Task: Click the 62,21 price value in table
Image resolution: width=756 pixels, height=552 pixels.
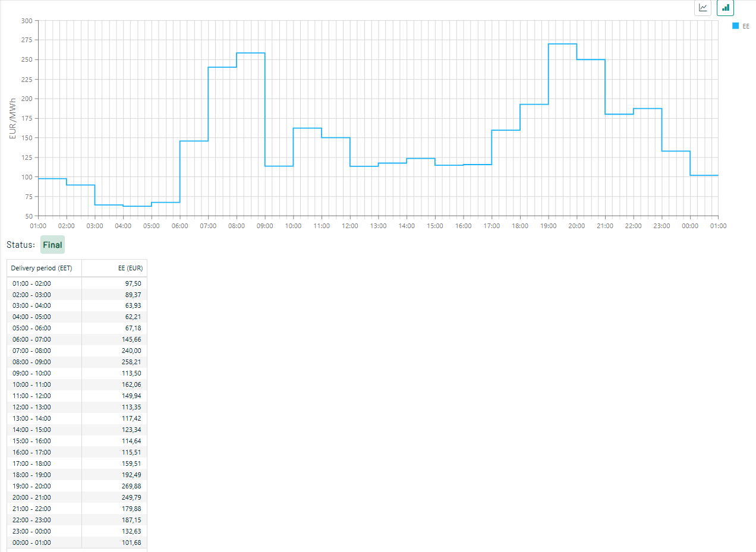Action: 133,317
